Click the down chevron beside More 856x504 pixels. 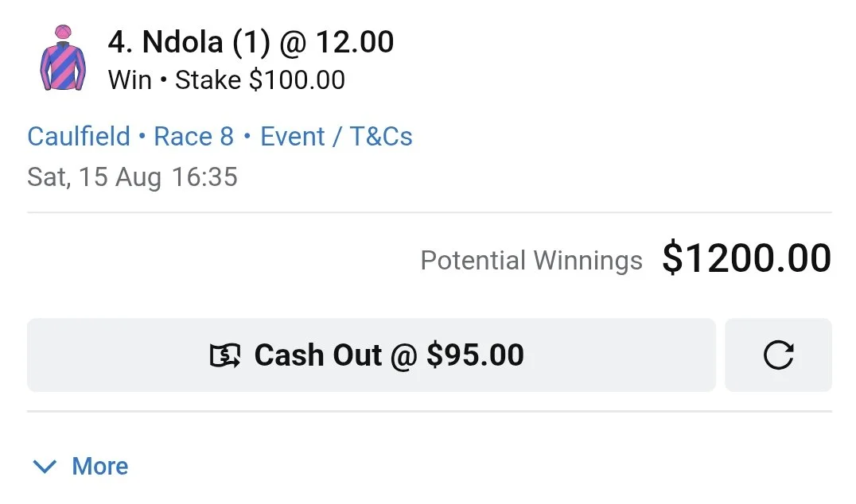pyautogui.click(x=45, y=467)
